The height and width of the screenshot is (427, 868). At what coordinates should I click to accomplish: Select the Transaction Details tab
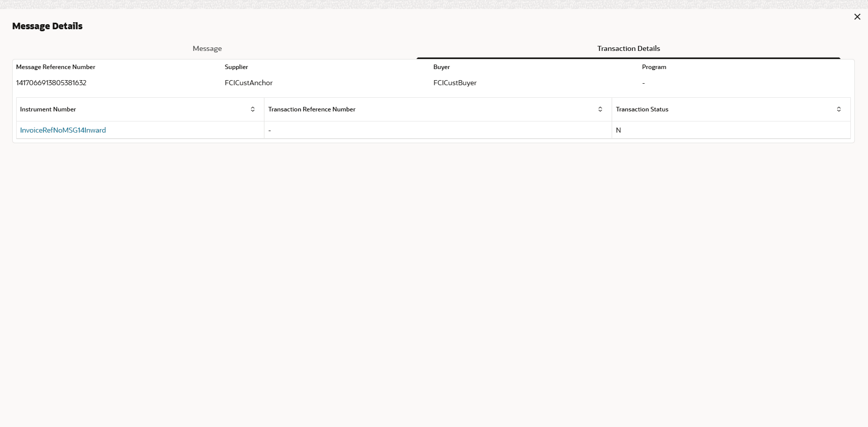[x=628, y=48]
